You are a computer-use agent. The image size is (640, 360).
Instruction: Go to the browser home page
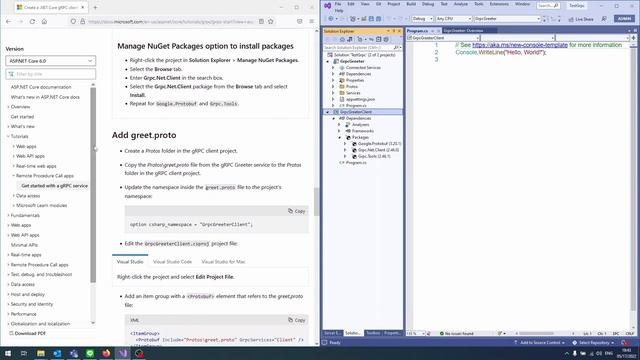tap(44, 21)
